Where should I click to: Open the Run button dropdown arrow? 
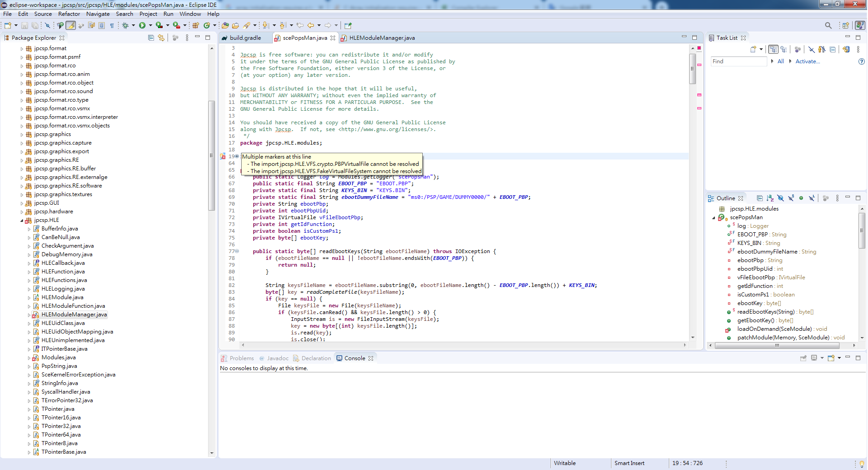[150, 26]
